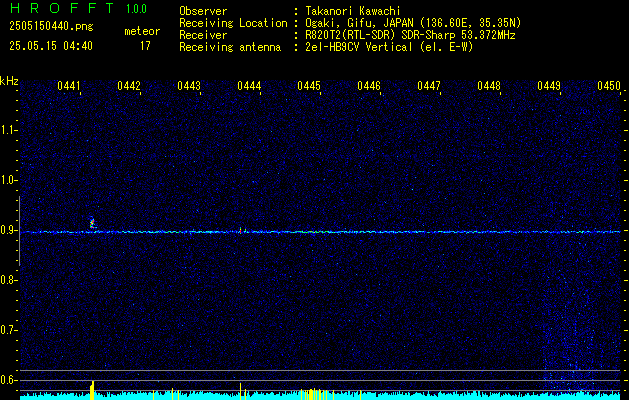Click the 0450 time marker
Viewport: 629px width, 400px height.
609,86
